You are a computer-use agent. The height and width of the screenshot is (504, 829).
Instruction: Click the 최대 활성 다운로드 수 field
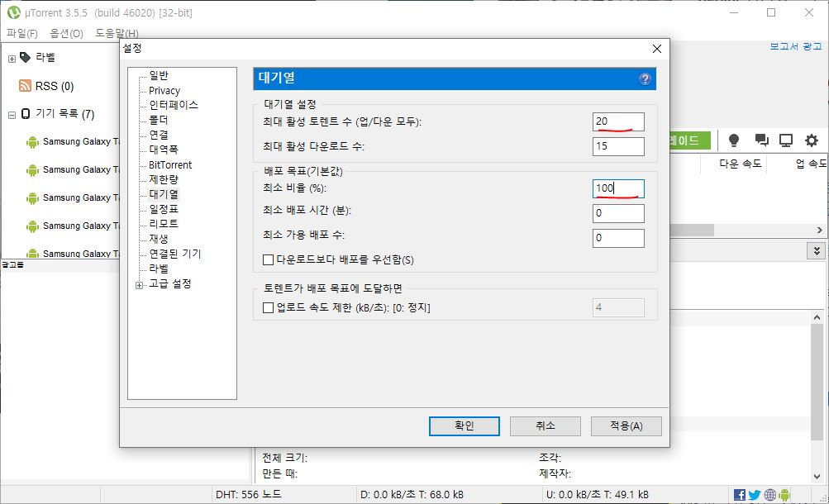[618, 146]
